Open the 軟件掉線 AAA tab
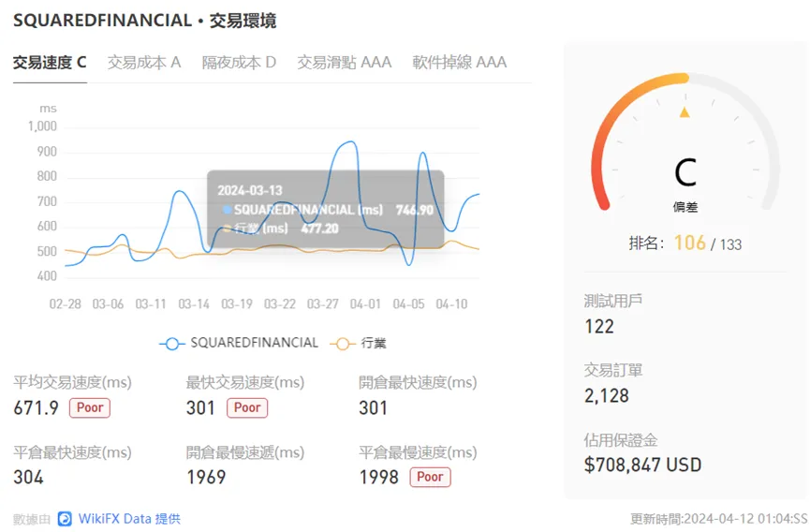Image resolution: width=810 pixels, height=532 pixels. [459, 63]
